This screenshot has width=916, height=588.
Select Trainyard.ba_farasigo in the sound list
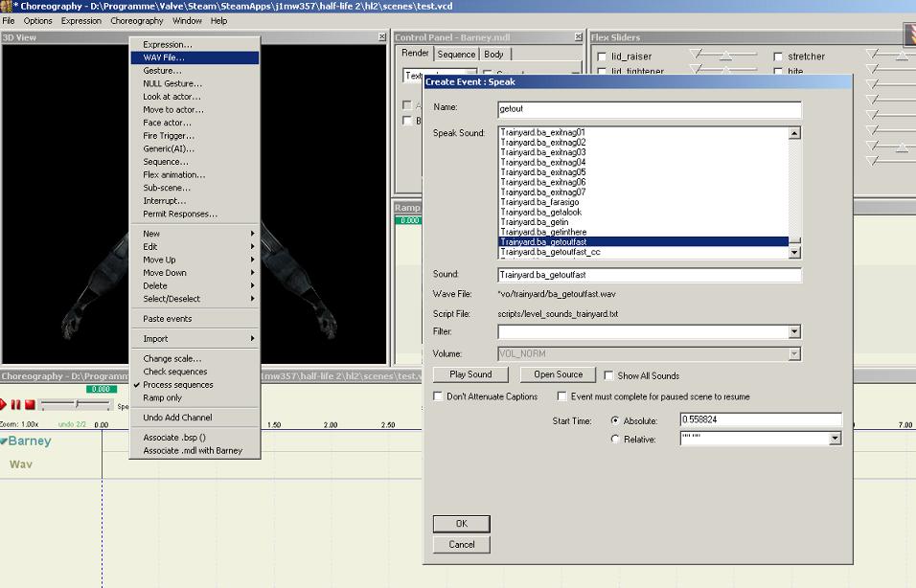(644, 202)
